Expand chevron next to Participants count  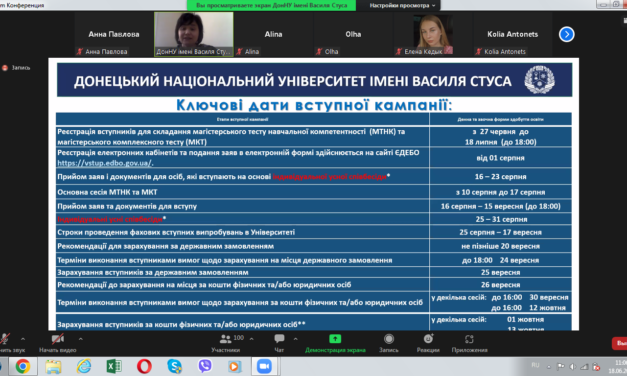pyautogui.click(x=252, y=339)
